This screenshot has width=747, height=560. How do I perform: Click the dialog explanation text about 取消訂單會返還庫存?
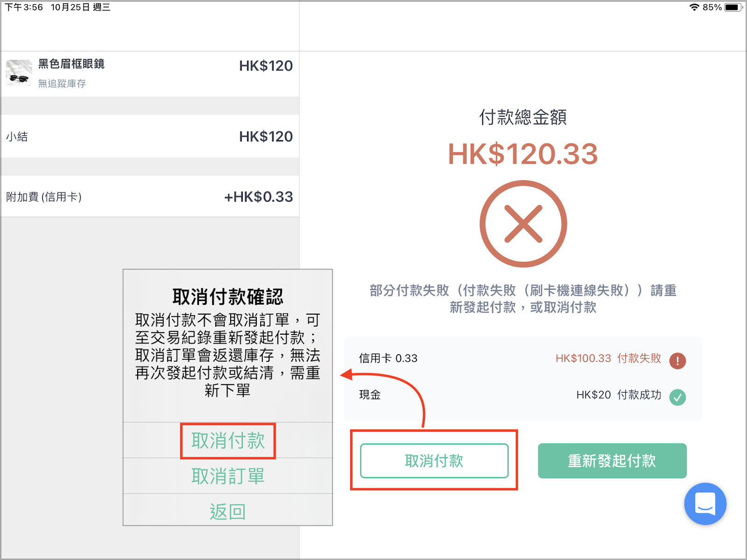coord(228,355)
